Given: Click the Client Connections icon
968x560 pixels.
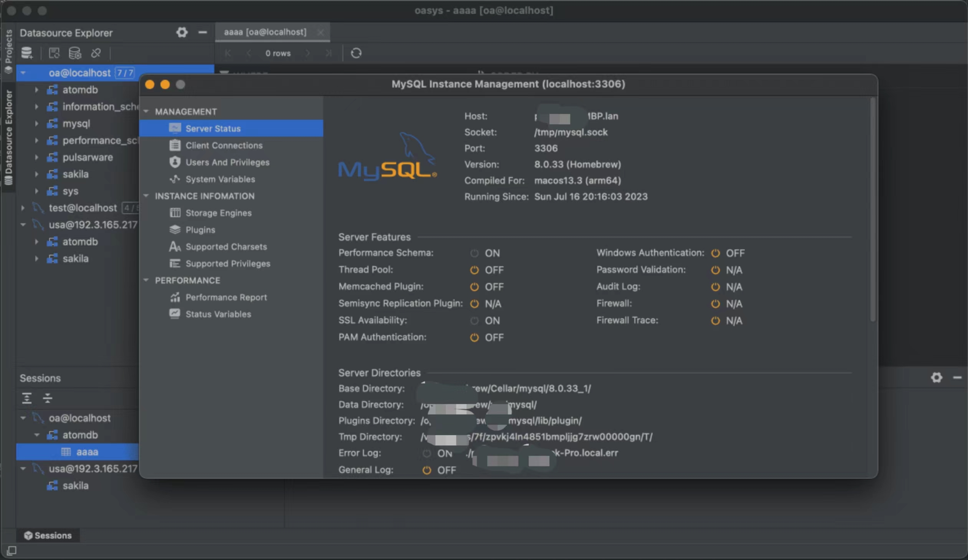Looking at the screenshot, I should coord(175,145).
